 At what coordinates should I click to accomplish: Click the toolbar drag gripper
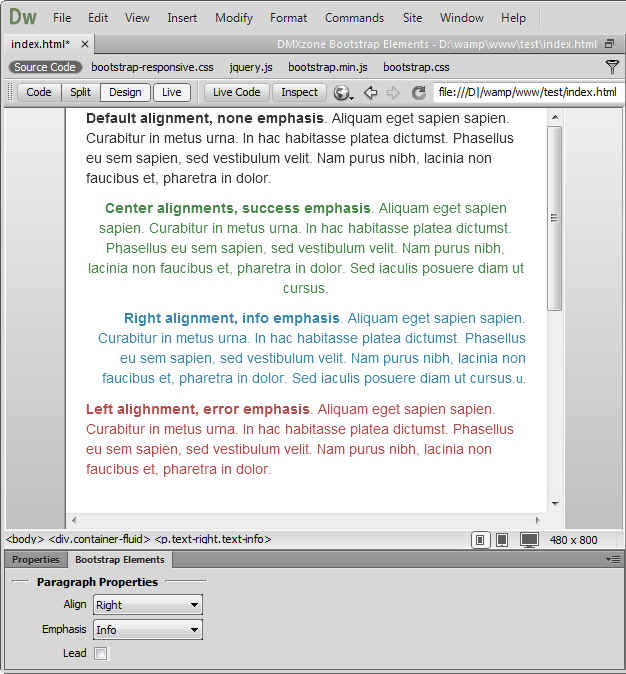[10, 92]
